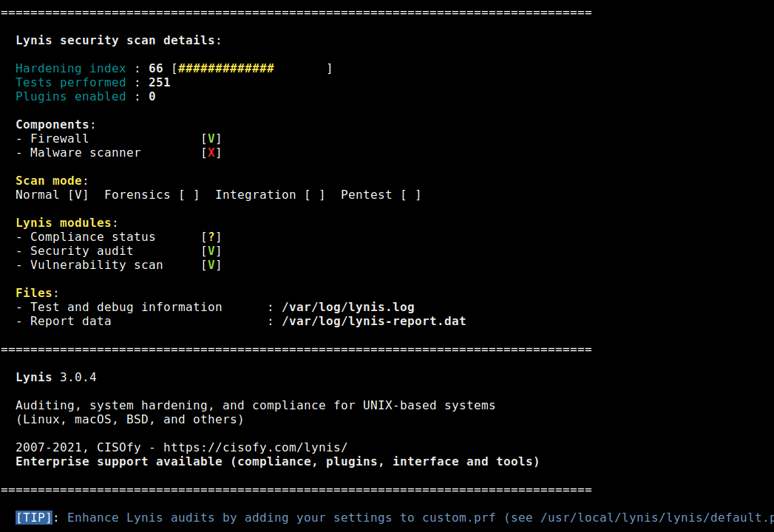The height and width of the screenshot is (532, 774).
Task: Click the highlighted TIP tag
Action: click(x=33, y=518)
